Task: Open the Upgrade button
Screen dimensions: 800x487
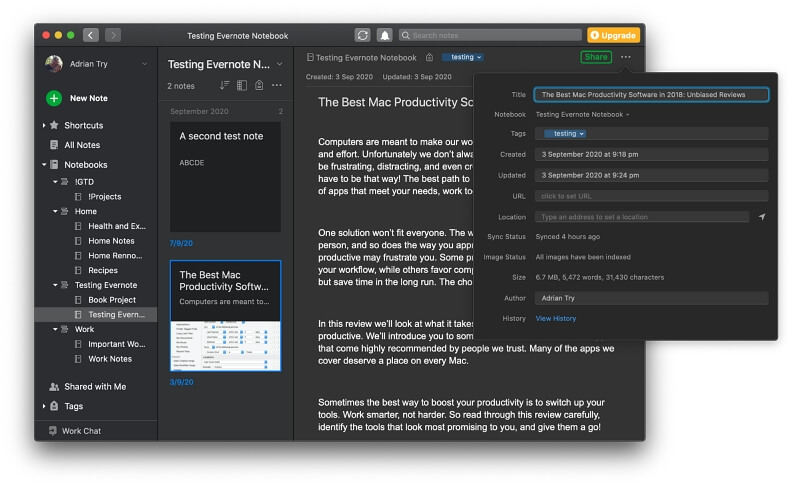Action: click(613, 35)
